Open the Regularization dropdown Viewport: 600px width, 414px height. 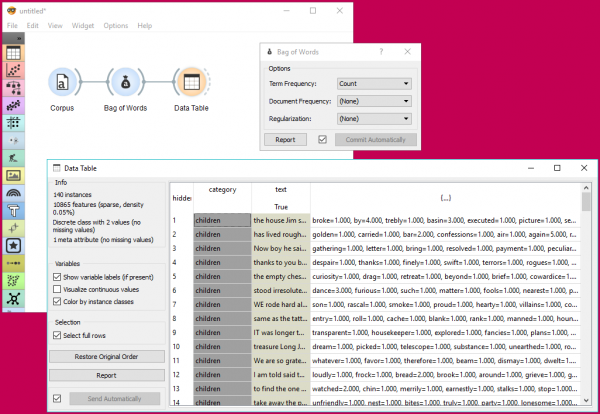pos(374,118)
